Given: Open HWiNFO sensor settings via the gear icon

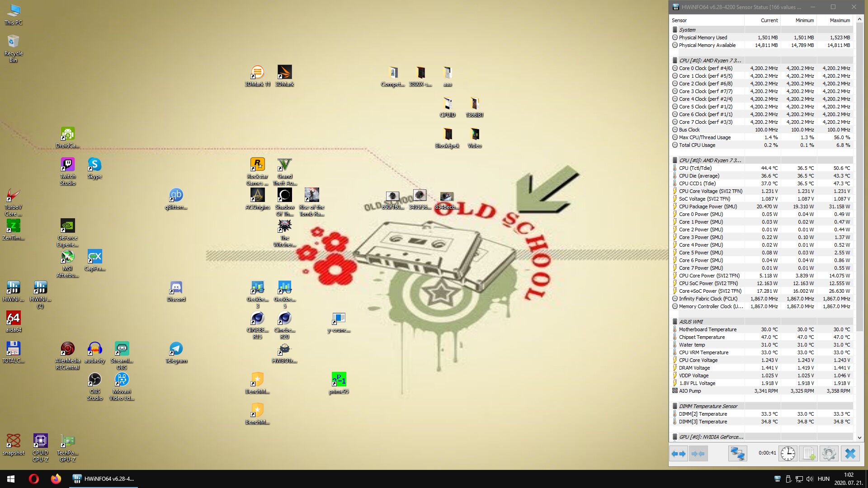Looking at the screenshot, I should pyautogui.click(x=829, y=453).
